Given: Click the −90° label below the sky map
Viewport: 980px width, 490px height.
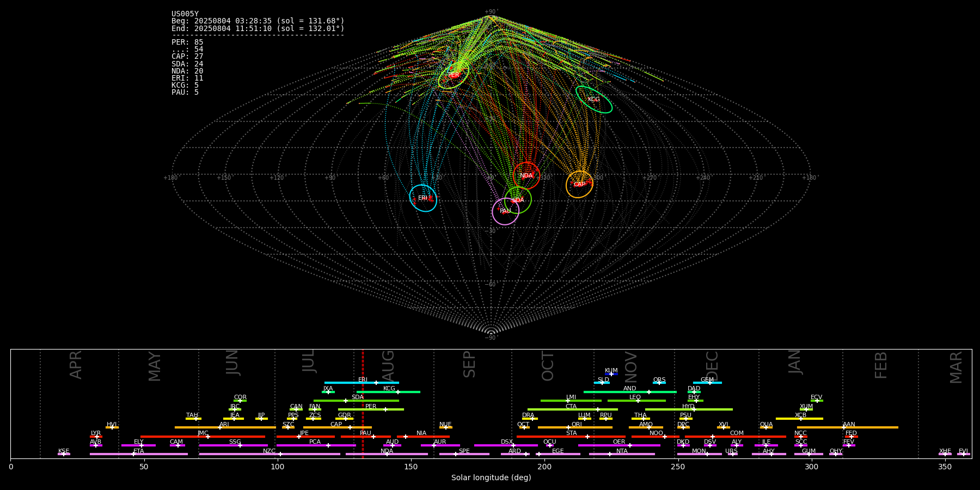Looking at the screenshot, I should (x=491, y=338).
